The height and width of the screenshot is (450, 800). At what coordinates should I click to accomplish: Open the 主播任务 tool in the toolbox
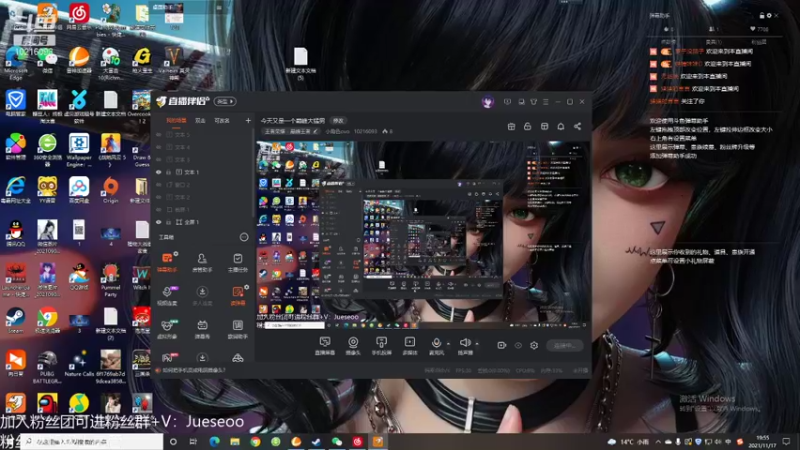coord(237,262)
